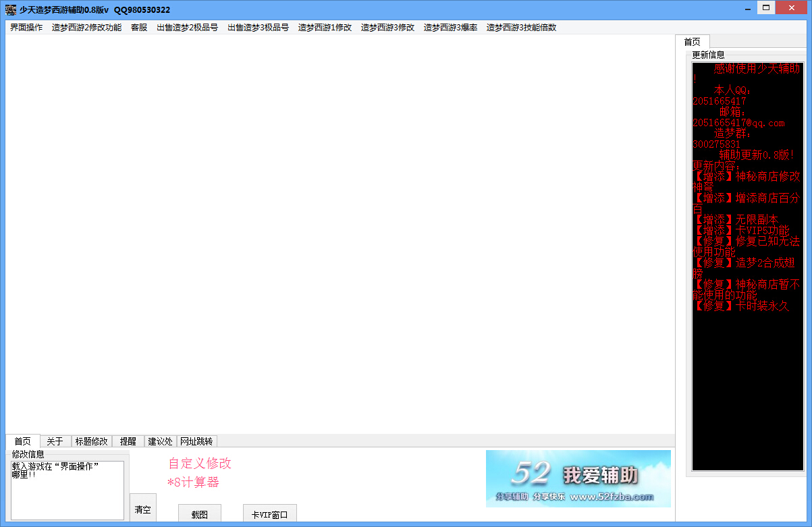Open the 造梦西游3爆率 menu
The width and height of the screenshot is (812, 527).
[x=450, y=28]
